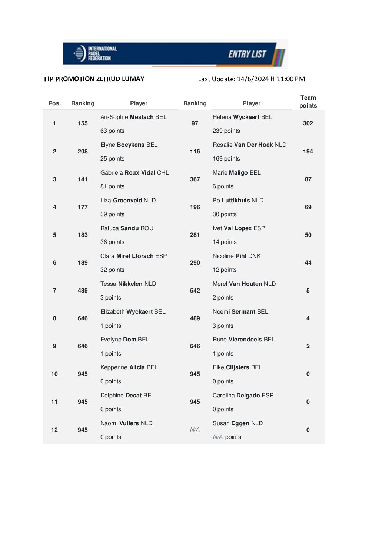Click the ENTRY LIST banner title
The width and height of the screenshot is (392, 555).
[x=247, y=54]
